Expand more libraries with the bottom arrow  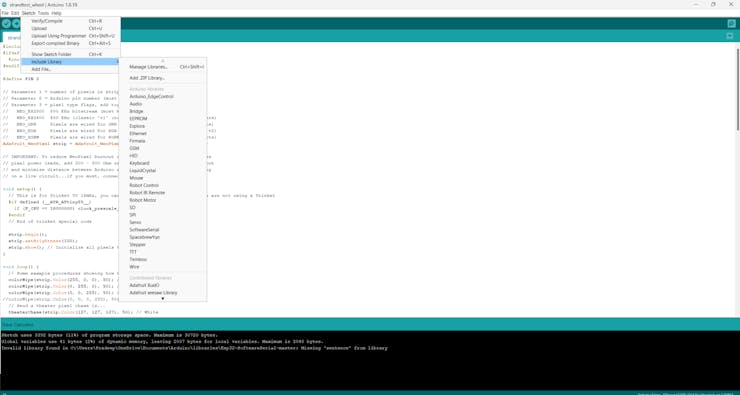162,298
